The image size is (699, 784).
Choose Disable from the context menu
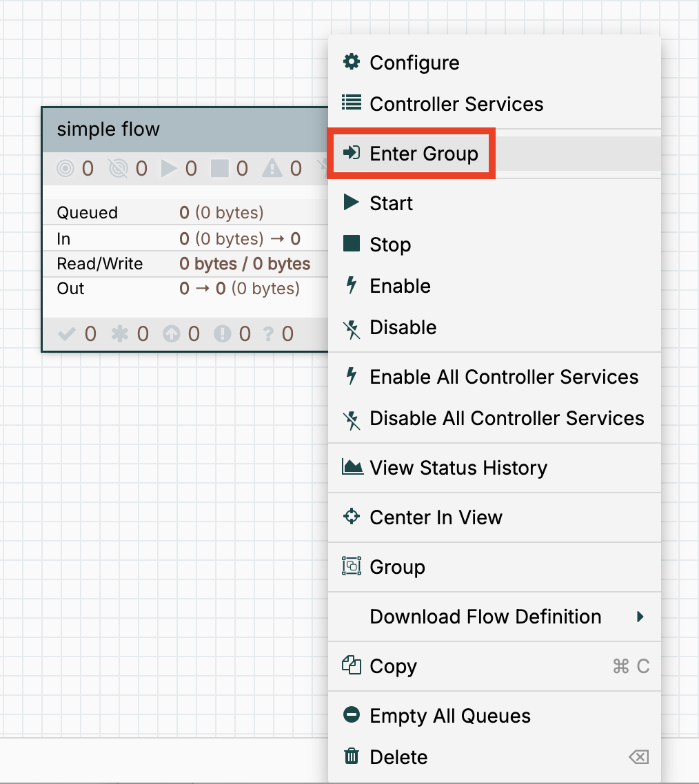click(403, 327)
